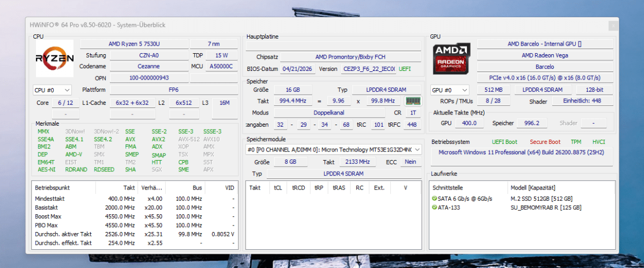
Task: Select the M.2 SSD 512GB drive row
Action: click(522, 198)
